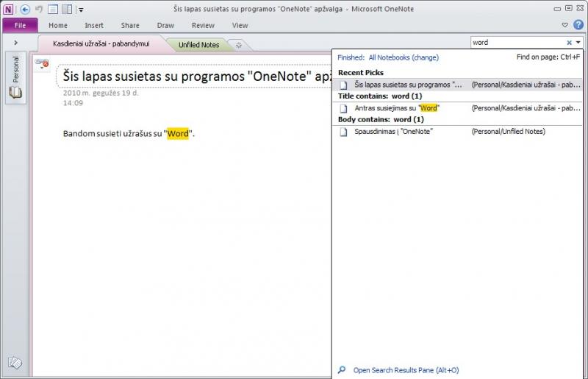
Task: Open result Spausdinimas į OneNote
Action: [x=456, y=132]
